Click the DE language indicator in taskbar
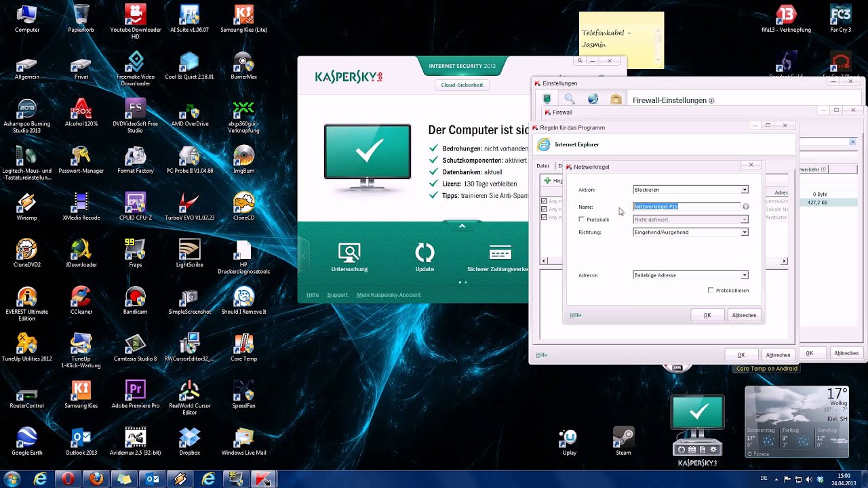 tap(764, 479)
